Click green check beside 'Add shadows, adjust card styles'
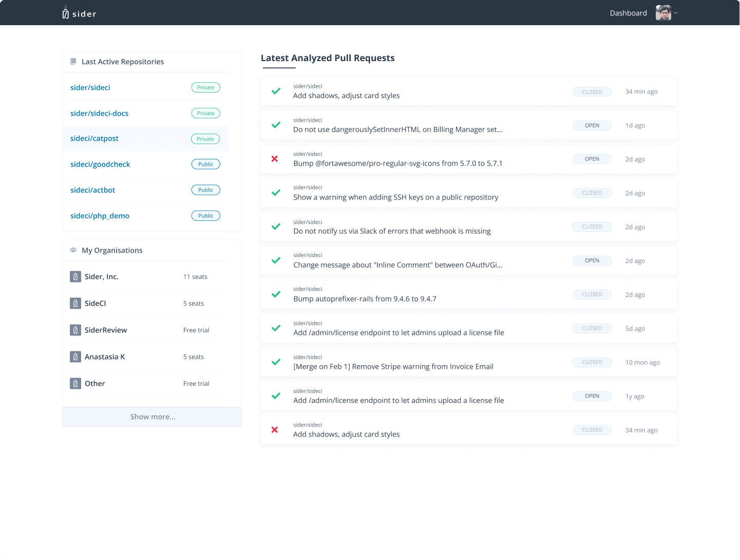Viewport: 740px width, 560px height. (x=276, y=91)
